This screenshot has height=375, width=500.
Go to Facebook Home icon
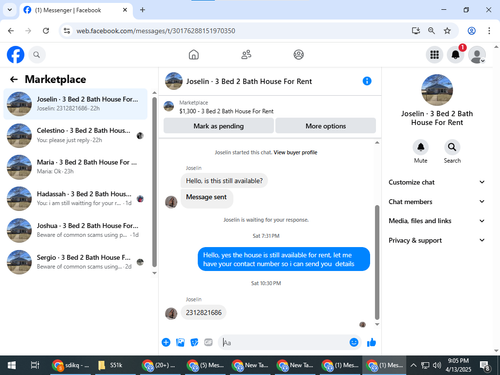click(x=194, y=55)
